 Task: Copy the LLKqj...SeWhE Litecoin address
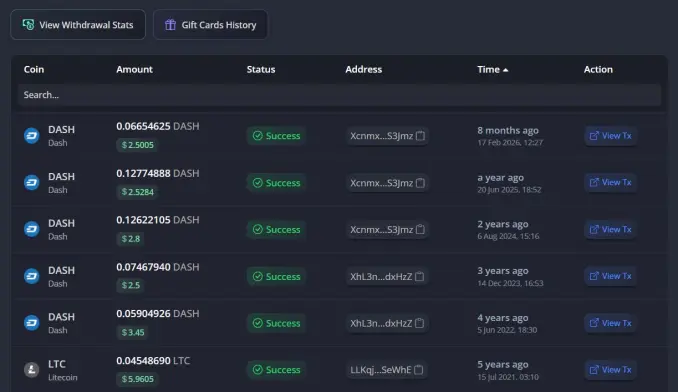[x=419, y=370]
